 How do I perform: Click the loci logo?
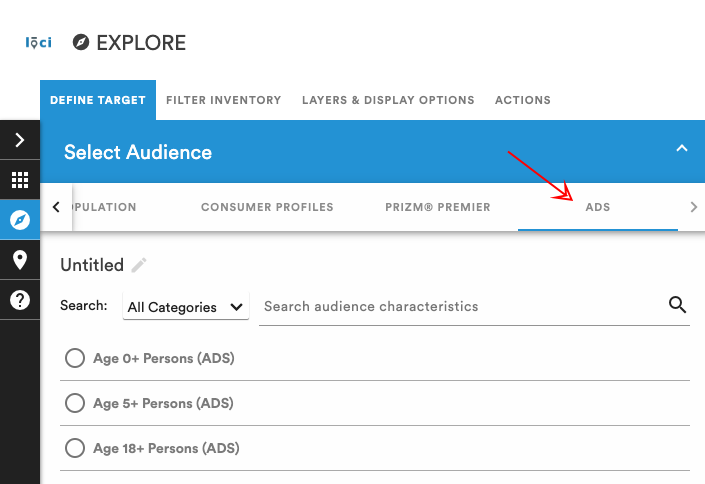[x=38, y=43]
